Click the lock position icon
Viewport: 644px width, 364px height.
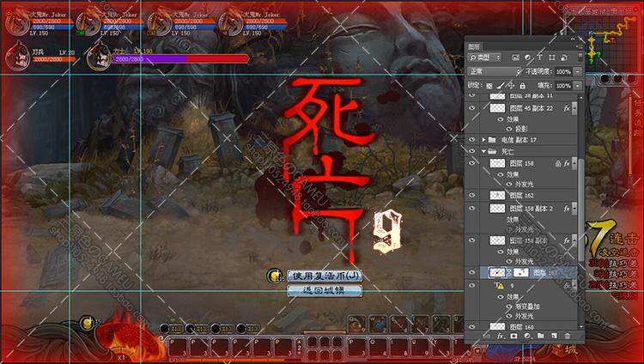(511, 86)
